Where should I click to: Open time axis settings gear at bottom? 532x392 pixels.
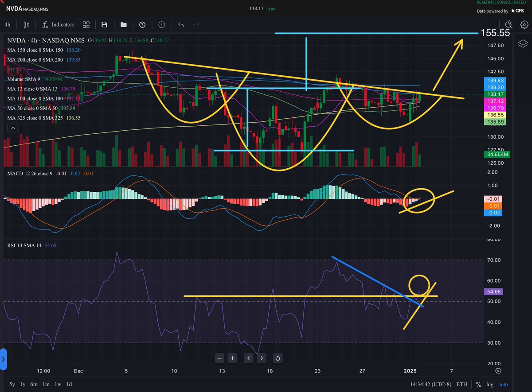click(x=499, y=370)
